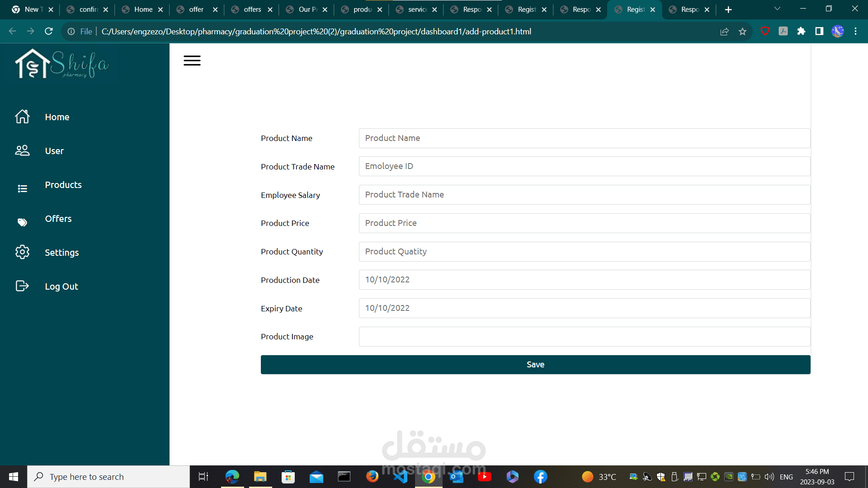Viewport: 868px width, 488px height.
Task: Click the Products list icon in sidebar
Action: pos(22,188)
